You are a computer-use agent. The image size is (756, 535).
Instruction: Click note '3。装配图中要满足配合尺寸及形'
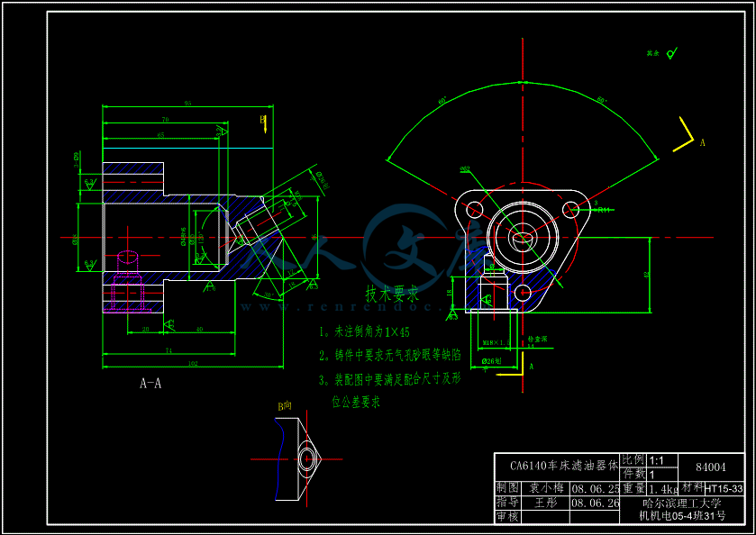point(390,380)
